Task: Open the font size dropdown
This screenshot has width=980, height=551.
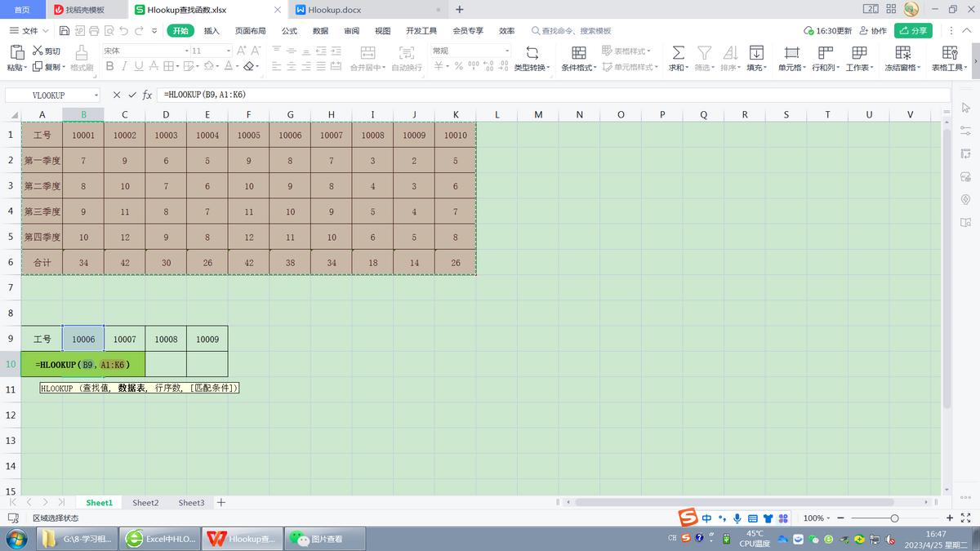Action: tap(227, 50)
